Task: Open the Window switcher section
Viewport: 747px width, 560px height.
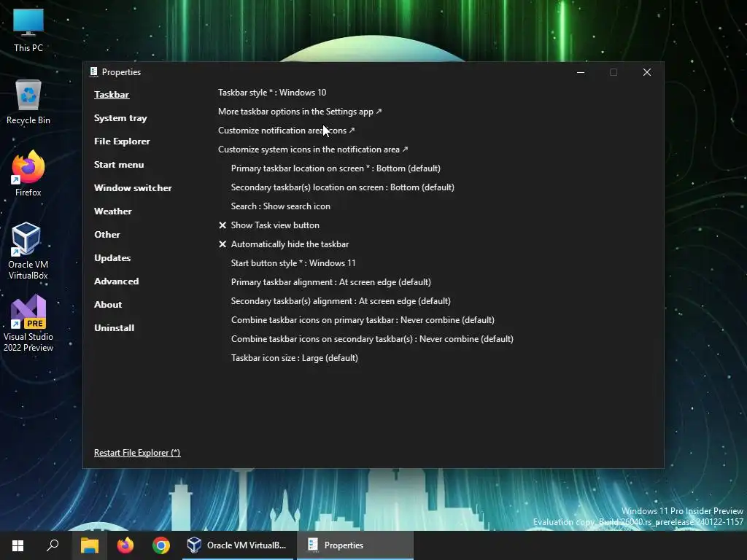Action: 133,188
